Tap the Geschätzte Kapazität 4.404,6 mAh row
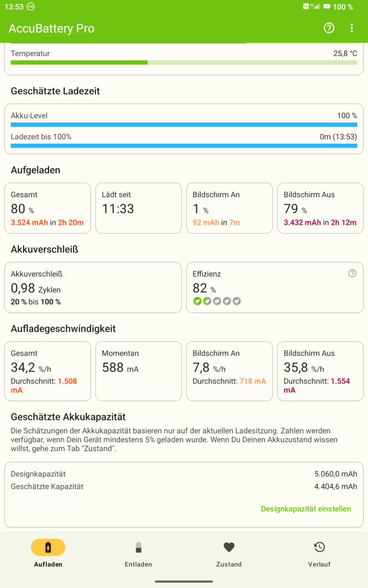 point(184,486)
